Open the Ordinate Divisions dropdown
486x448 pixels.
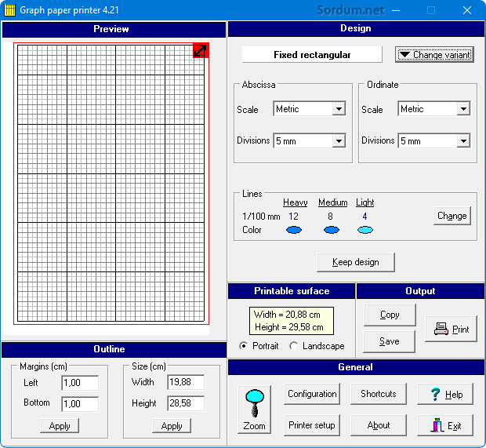(x=463, y=141)
